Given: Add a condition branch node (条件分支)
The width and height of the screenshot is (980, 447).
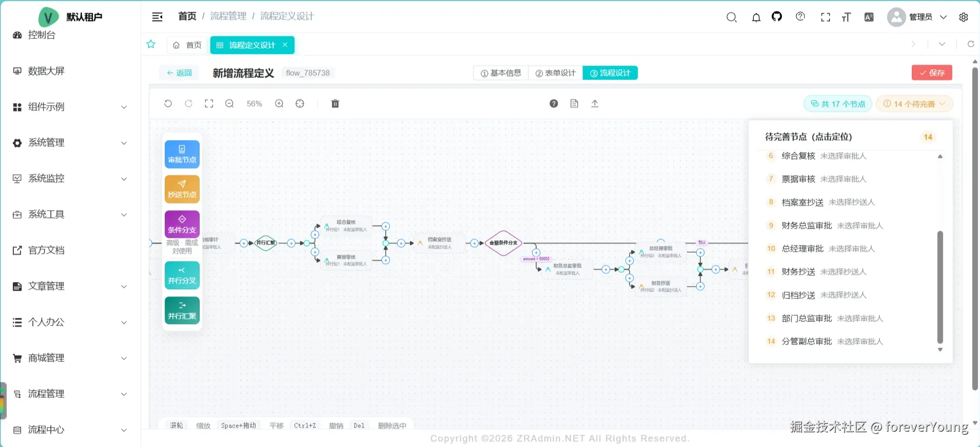Looking at the screenshot, I should (x=182, y=224).
